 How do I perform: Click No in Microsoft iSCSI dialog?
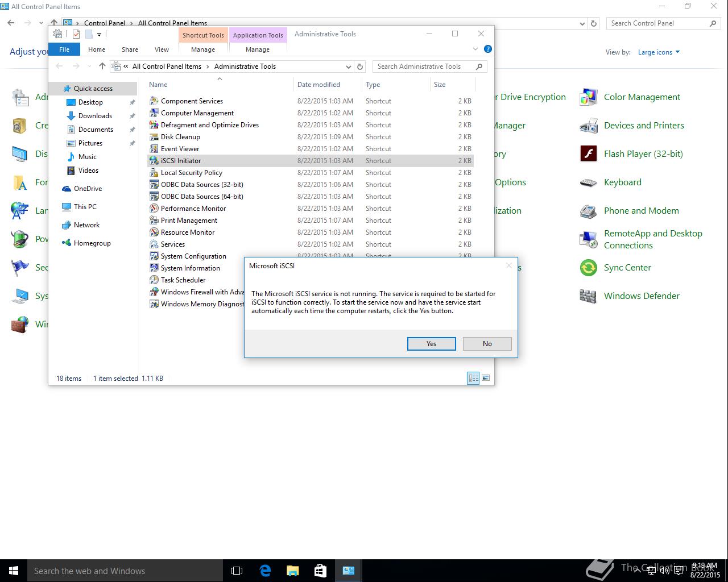[x=487, y=344]
